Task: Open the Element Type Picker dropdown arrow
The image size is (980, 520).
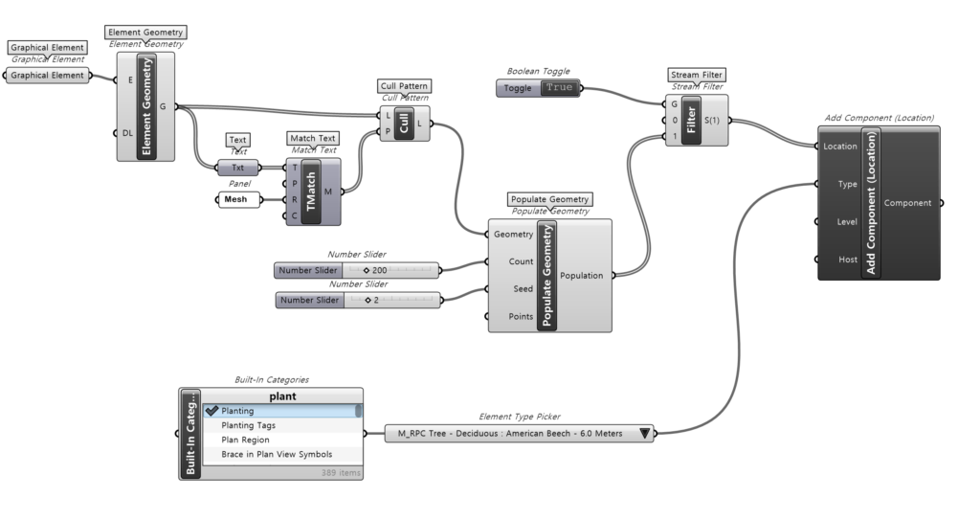Action: point(645,433)
